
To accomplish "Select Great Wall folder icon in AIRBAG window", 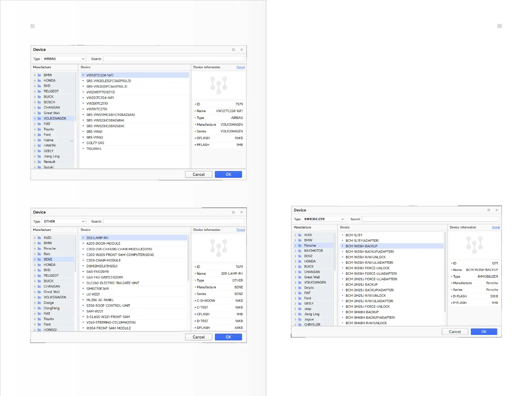I will tap(39, 113).
